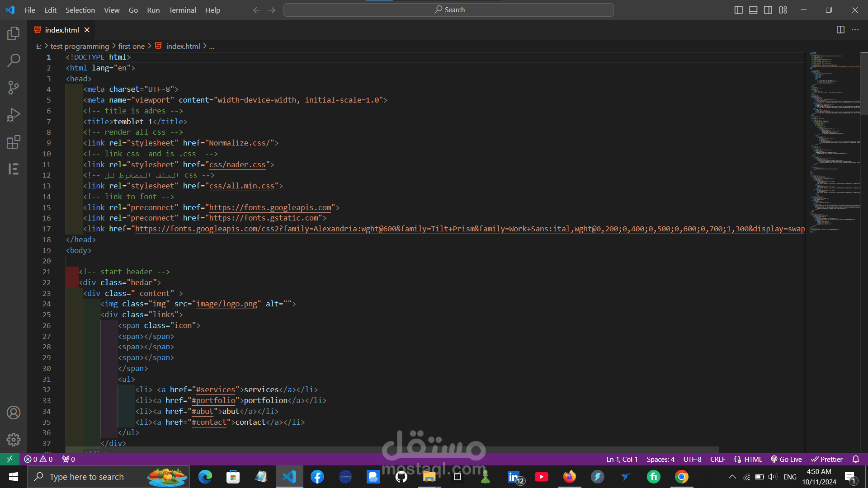Image resolution: width=868 pixels, height=488 pixels.
Task: Click Go Live in status bar
Action: pyautogui.click(x=787, y=459)
